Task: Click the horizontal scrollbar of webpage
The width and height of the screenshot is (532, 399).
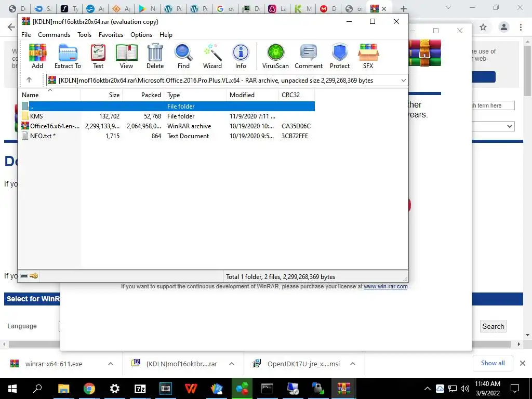Action: pos(261,344)
